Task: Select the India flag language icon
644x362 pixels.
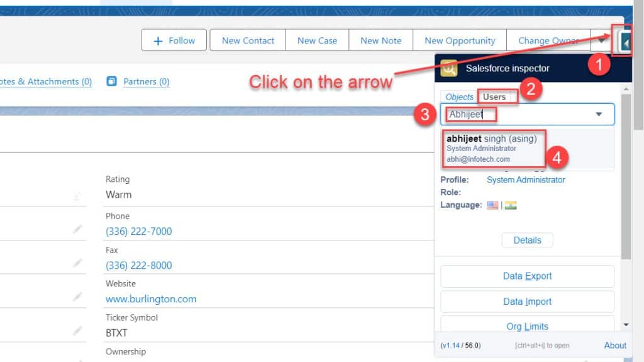Action: (511, 205)
